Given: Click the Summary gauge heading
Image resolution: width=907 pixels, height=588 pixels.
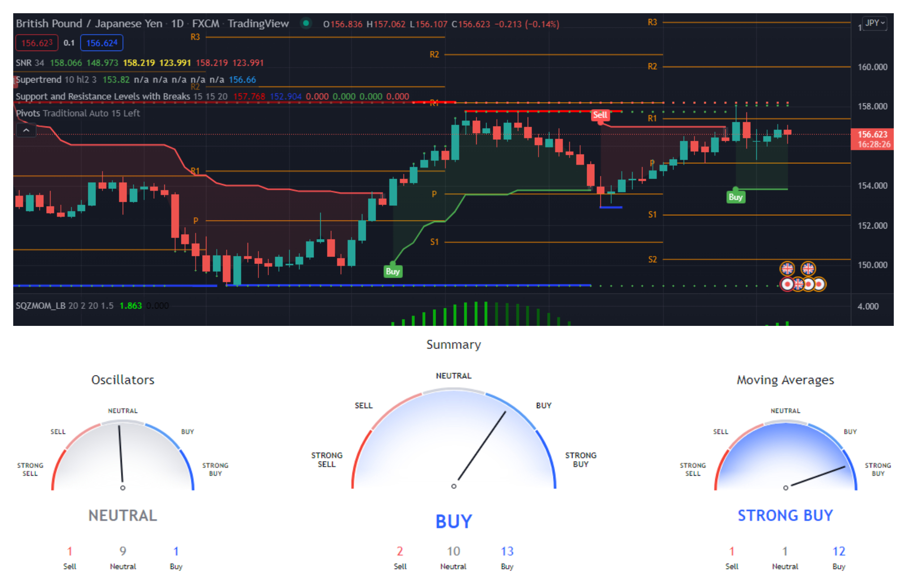Looking at the screenshot, I should [453, 345].
